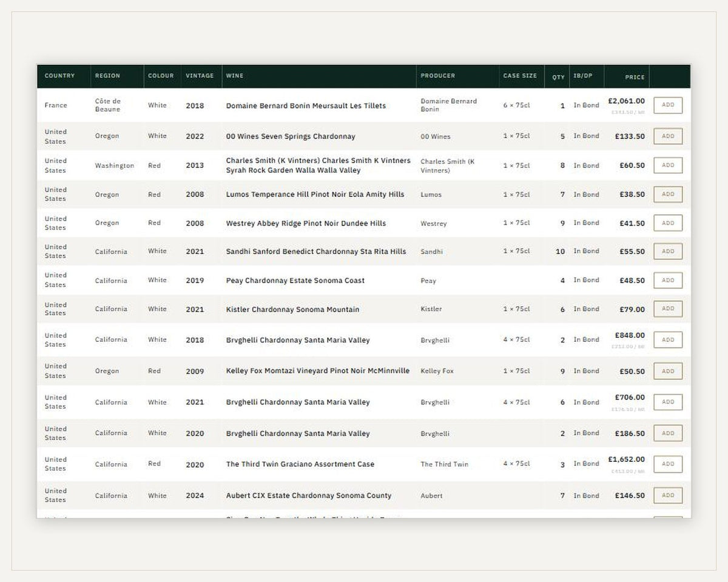728x582 pixels.
Task: Select the £2,061.00 price
Action: [x=626, y=101]
